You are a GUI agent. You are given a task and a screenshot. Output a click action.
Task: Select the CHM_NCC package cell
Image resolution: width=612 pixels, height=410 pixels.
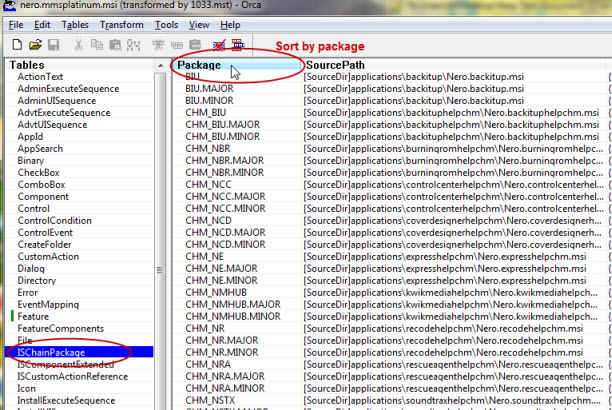pyautogui.click(x=208, y=185)
